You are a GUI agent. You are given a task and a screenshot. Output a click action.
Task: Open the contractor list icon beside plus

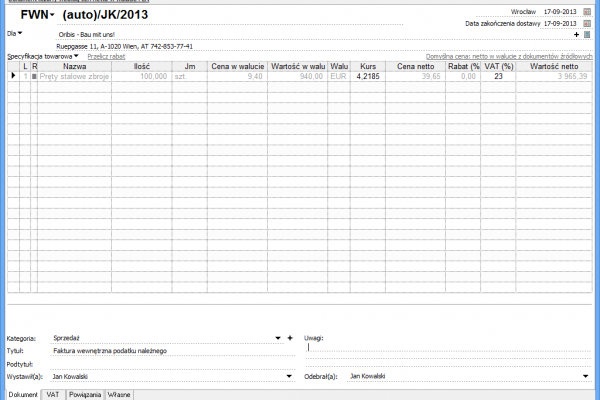(587, 34)
